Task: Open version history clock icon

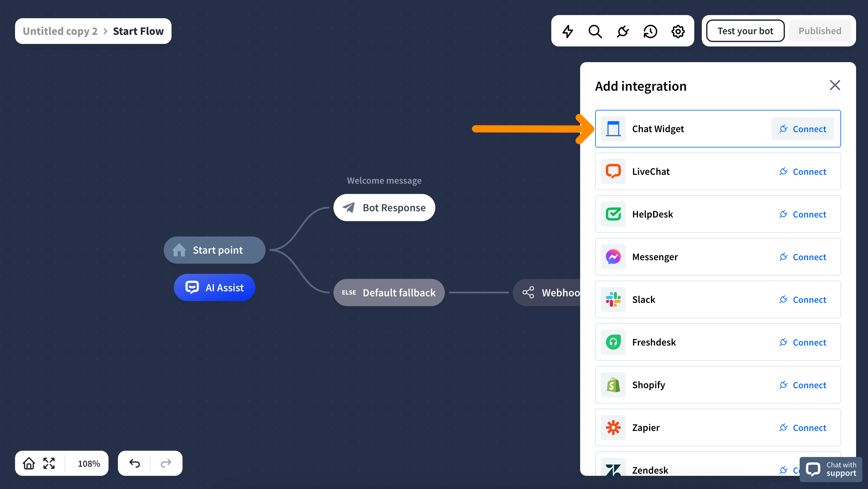Action: coord(650,31)
